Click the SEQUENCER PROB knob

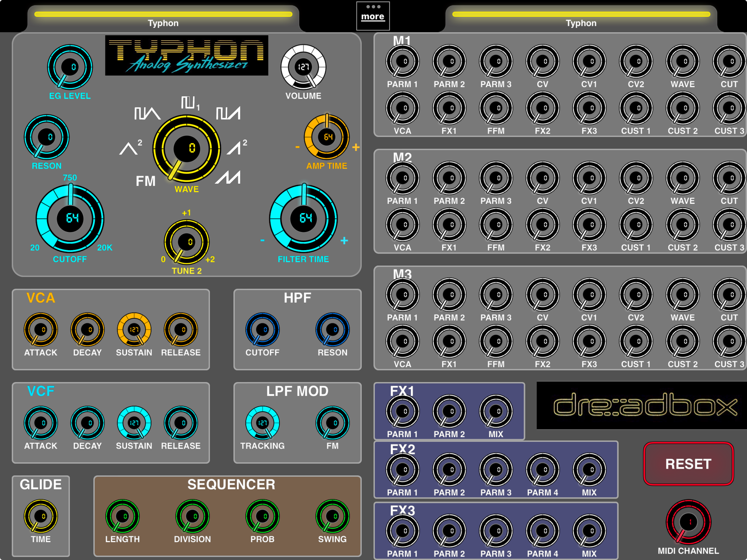click(262, 516)
